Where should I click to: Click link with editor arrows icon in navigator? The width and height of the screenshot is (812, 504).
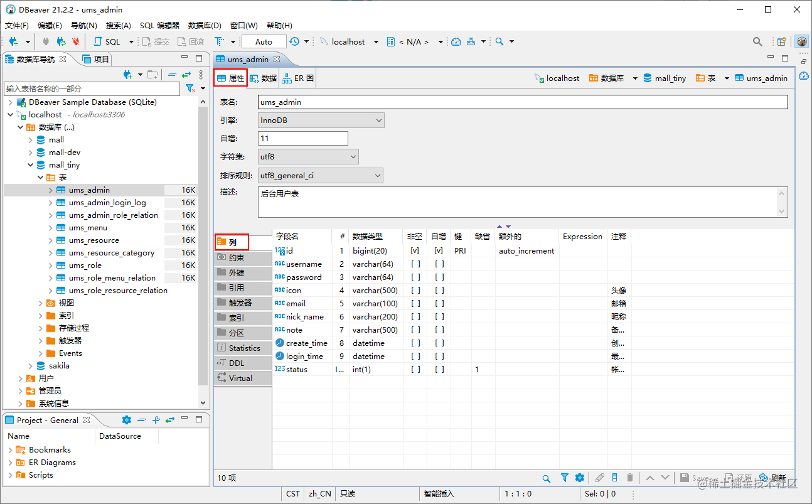click(186, 75)
